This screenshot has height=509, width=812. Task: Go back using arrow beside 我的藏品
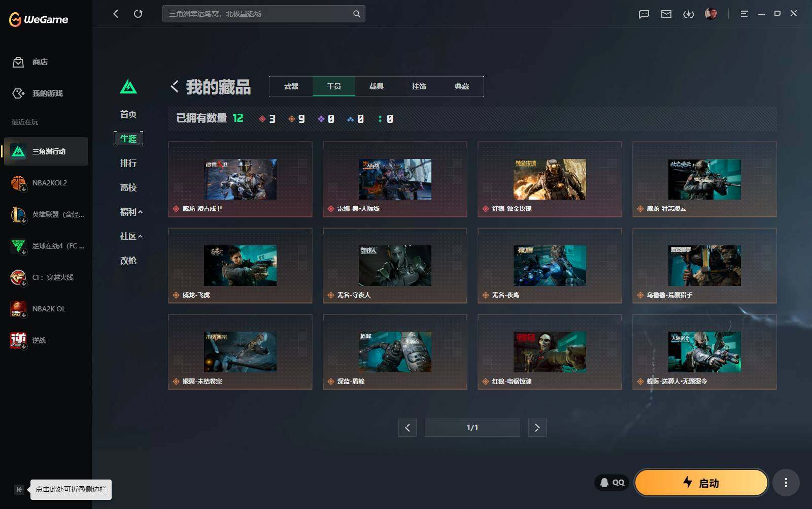pos(174,86)
